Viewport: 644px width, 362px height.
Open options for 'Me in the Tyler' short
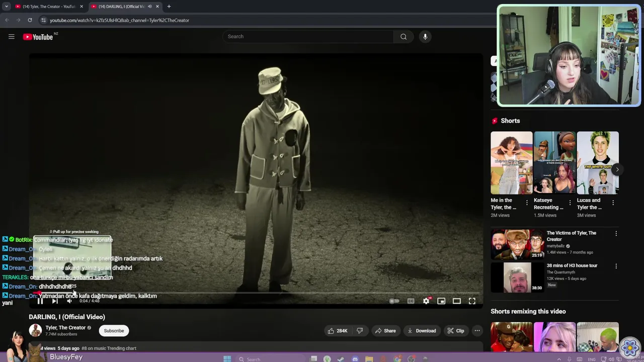coord(527,203)
